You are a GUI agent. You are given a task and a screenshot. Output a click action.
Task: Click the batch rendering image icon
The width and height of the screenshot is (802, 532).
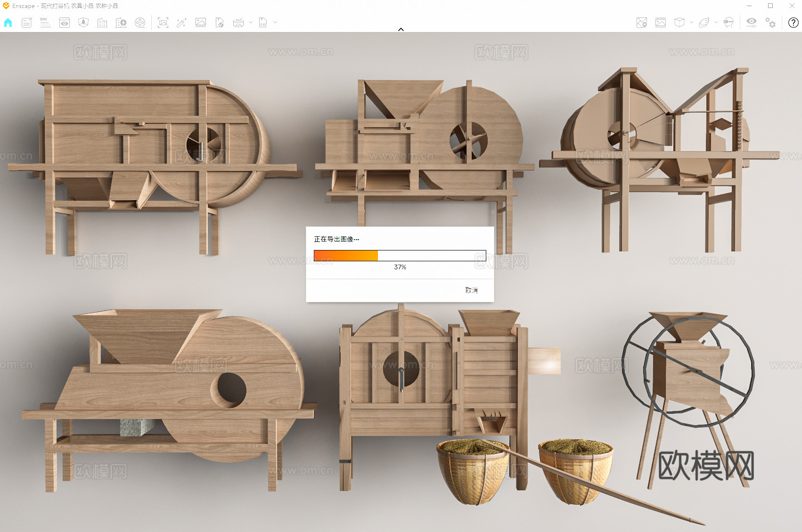tap(201, 23)
